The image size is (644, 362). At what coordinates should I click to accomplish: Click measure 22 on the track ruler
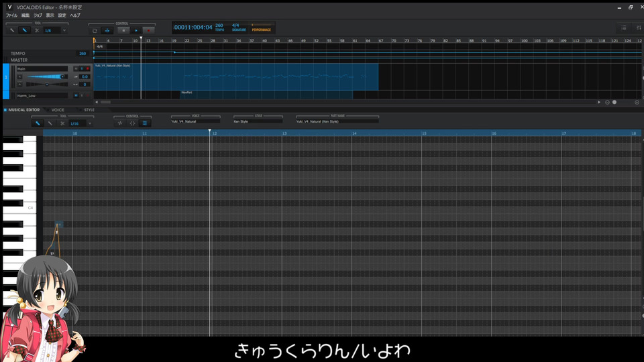pyautogui.click(x=187, y=41)
